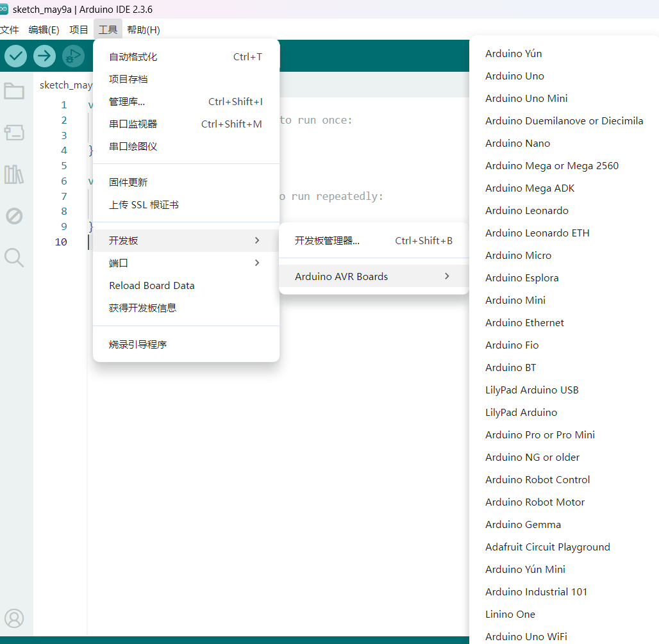Click line number 6 in the editor gutter
The height and width of the screenshot is (644, 659).
[64, 181]
